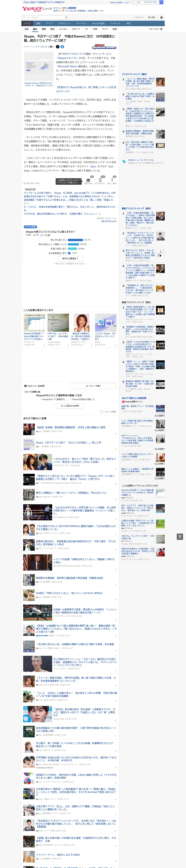Open the 写真あり Skype以外の終了サービス link
Image resolution: width=186 pixels, height=868 pixels.
coord(86,89)
